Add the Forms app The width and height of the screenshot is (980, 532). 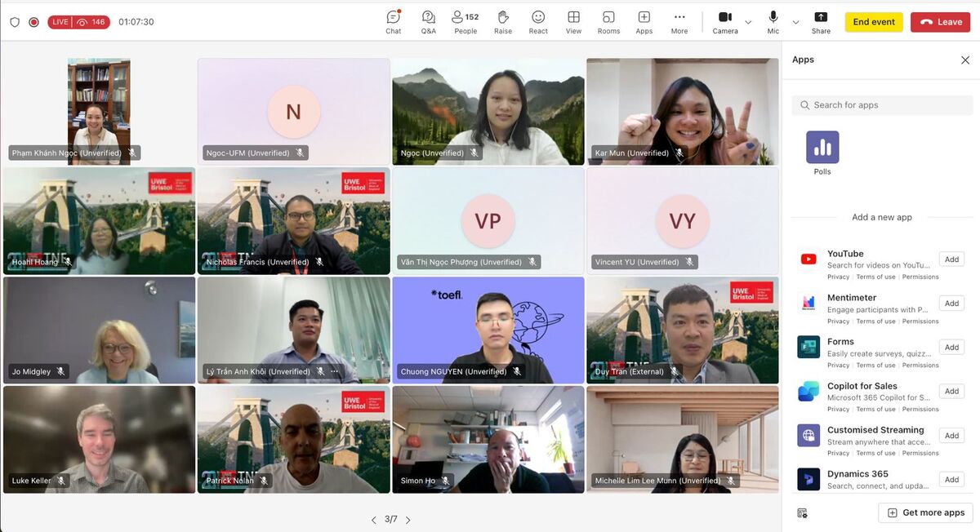(951, 348)
